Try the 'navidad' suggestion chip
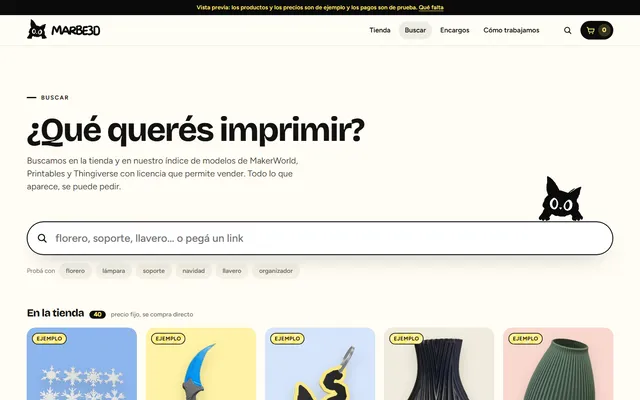This screenshot has height=400, width=640. [193, 271]
